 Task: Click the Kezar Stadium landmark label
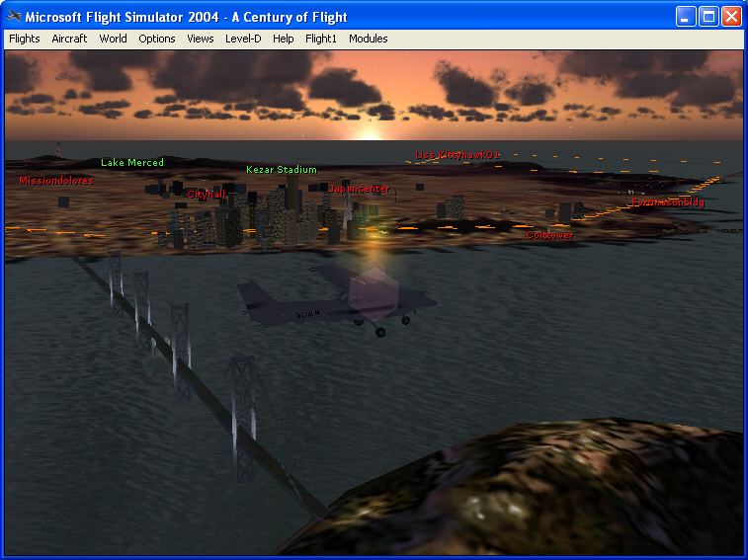282,169
